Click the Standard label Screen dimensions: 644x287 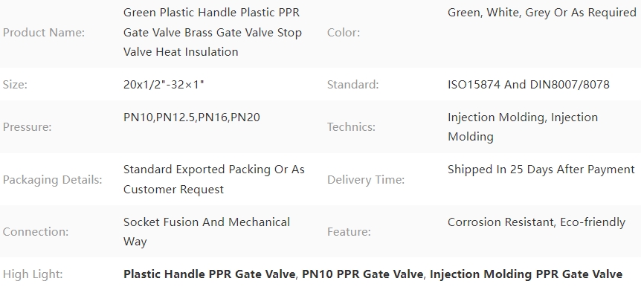pyautogui.click(x=352, y=85)
